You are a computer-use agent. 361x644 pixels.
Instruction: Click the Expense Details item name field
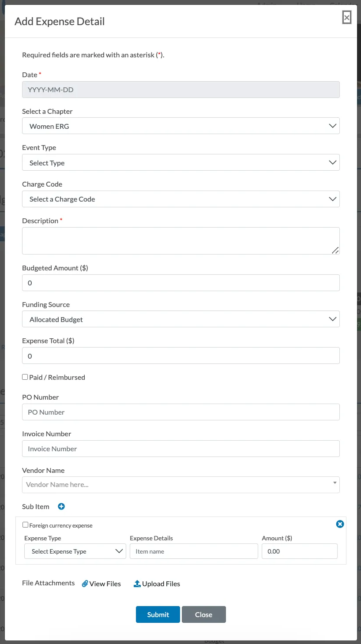click(x=194, y=551)
